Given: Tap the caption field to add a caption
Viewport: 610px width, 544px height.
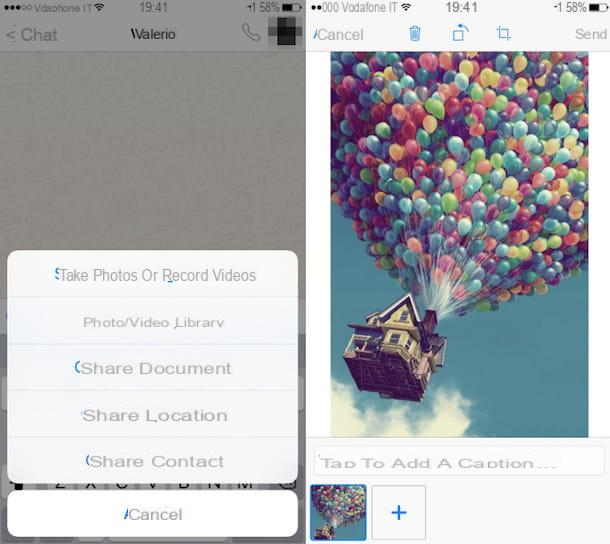Looking at the screenshot, I should point(459,461).
